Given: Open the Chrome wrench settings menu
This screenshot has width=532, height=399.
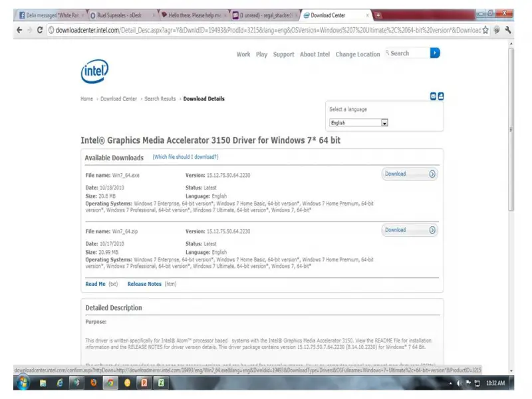Looking at the screenshot, I should (508, 30).
